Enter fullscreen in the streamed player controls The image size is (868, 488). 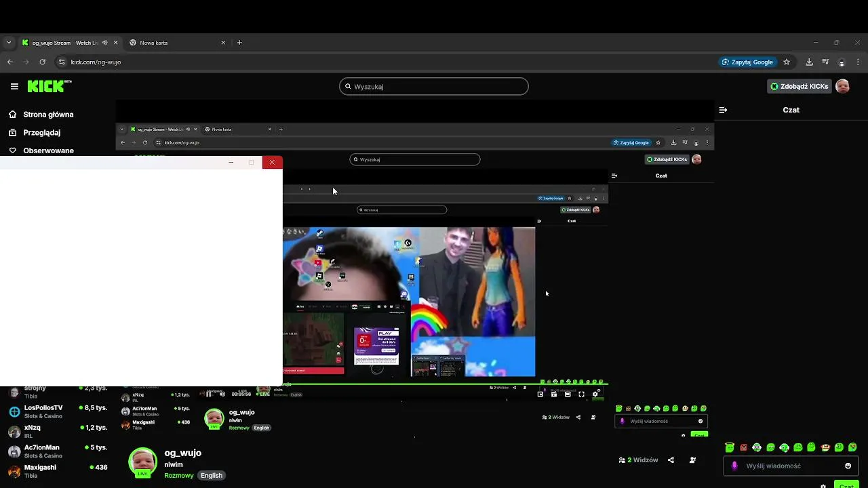click(x=581, y=394)
